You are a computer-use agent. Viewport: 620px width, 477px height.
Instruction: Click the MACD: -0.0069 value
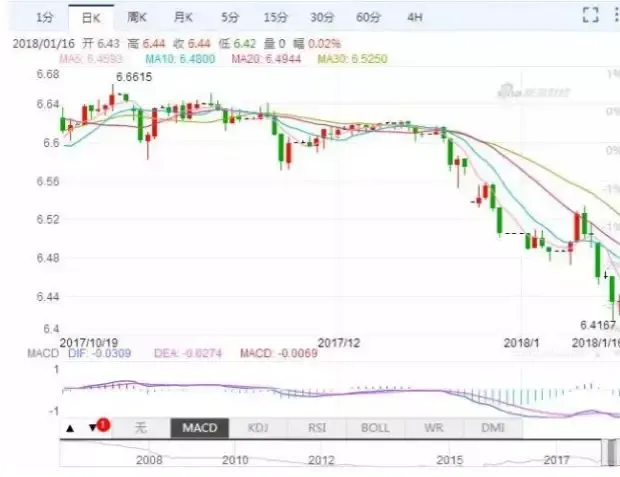[279, 353]
